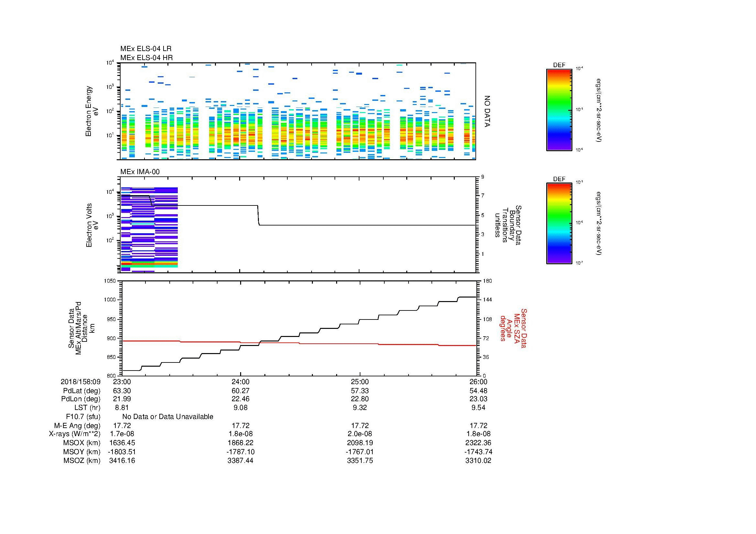756x534 pixels.
Task: Click the MSOZ value '3351.75'
Action: pos(360,461)
